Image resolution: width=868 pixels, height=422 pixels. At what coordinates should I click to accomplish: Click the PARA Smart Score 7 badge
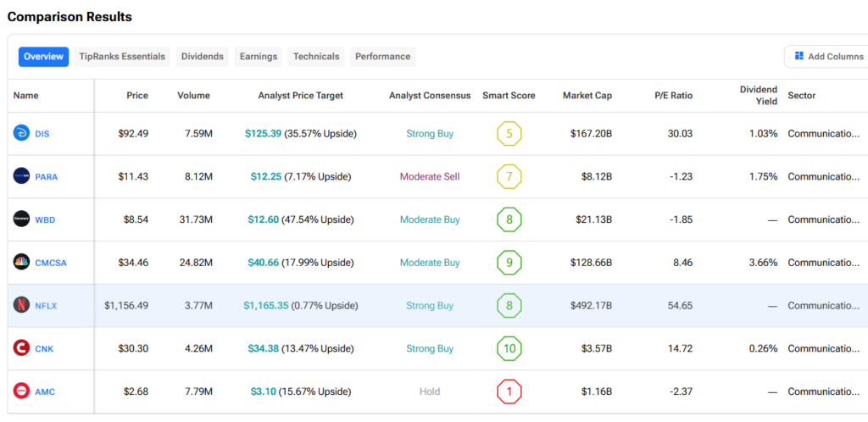[509, 176]
